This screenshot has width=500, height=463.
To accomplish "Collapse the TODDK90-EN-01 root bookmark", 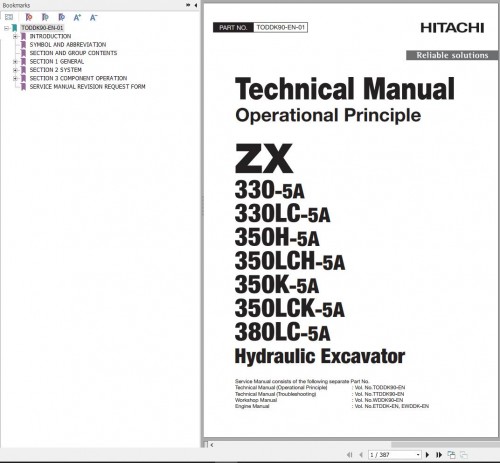I will [x=6, y=28].
